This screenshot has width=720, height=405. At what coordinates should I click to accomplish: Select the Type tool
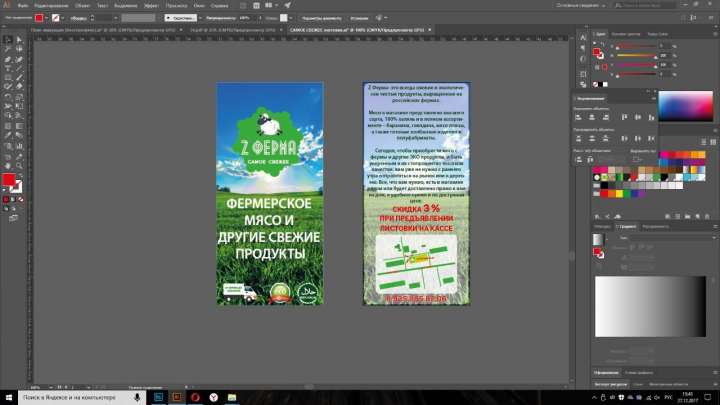[x=8, y=69]
